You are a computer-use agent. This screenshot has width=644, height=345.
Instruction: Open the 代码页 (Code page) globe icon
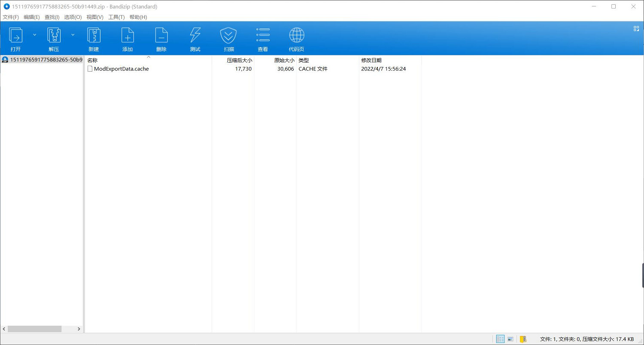[x=296, y=39]
